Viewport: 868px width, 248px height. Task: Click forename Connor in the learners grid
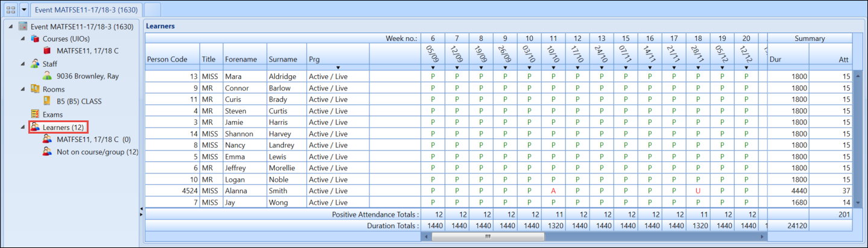pos(245,88)
